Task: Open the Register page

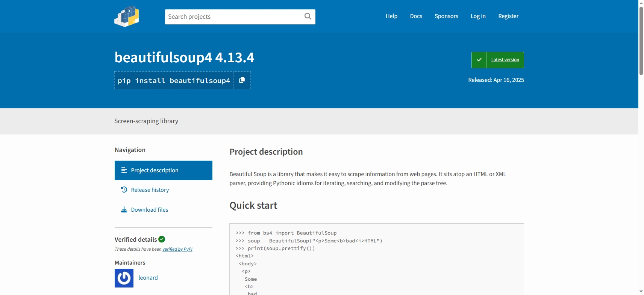Action: (x=508, y=16)
